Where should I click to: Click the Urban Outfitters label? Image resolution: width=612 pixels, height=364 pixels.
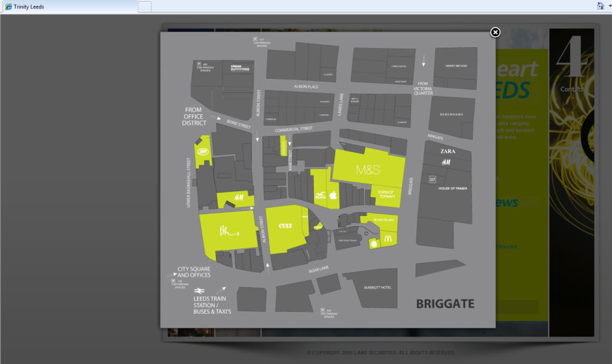pyautogui.click(x=240, y=68)
